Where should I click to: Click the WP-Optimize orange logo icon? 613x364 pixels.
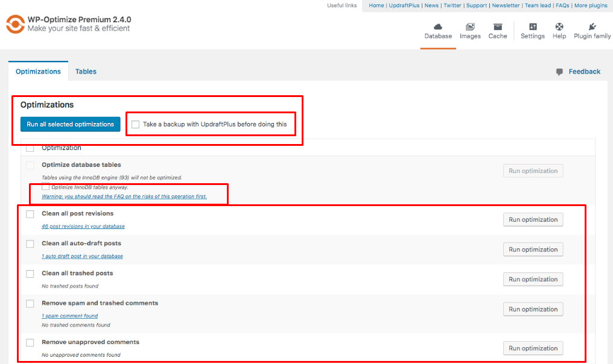[x=15, y=24]
